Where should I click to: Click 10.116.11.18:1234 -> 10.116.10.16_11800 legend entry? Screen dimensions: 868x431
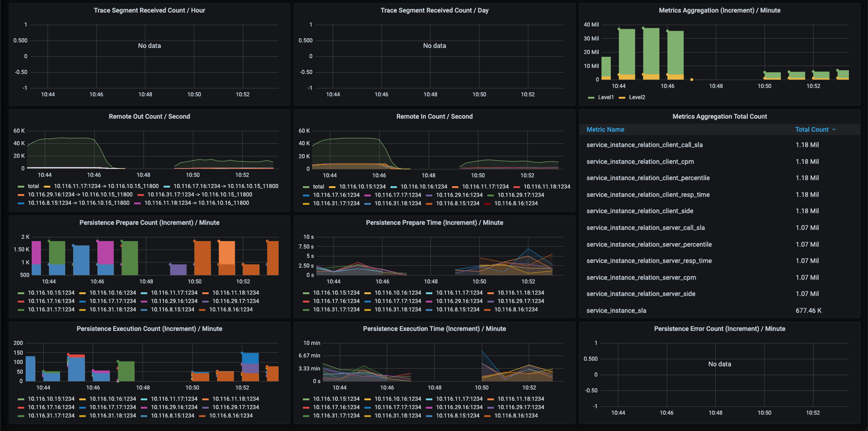pyautogui.click(x=197, y=203)
